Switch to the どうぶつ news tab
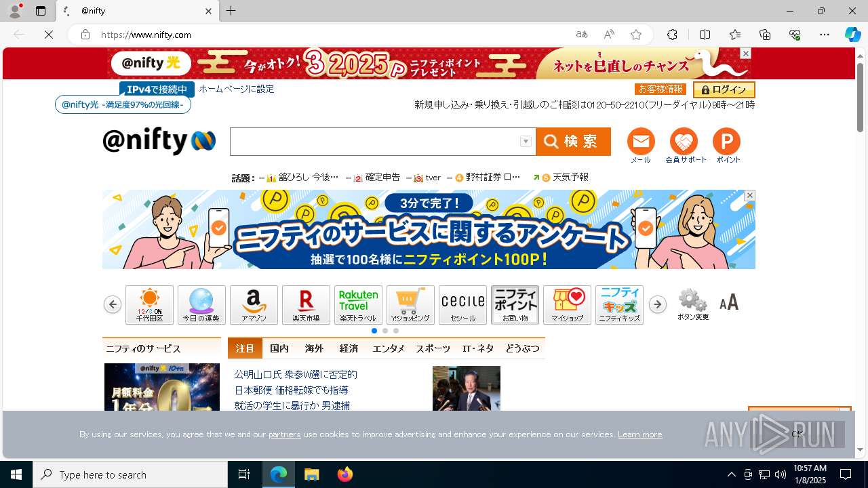 (x=523, y=348)
